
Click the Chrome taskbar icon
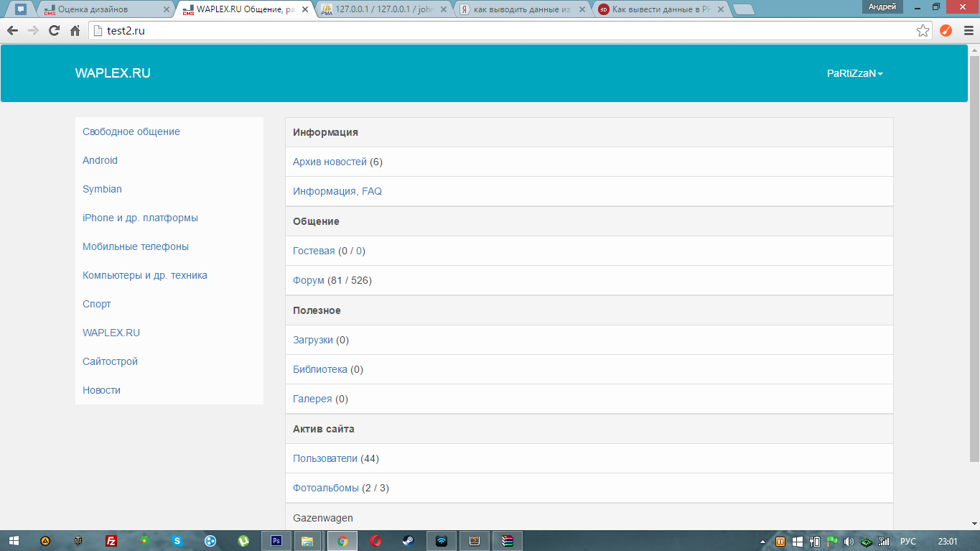point(342,541)
